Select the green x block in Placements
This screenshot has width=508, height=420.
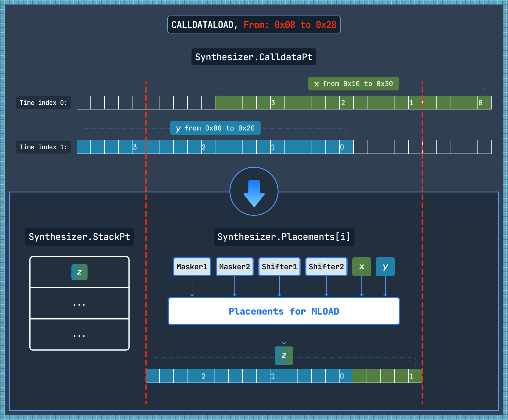[x=361, y=267]
